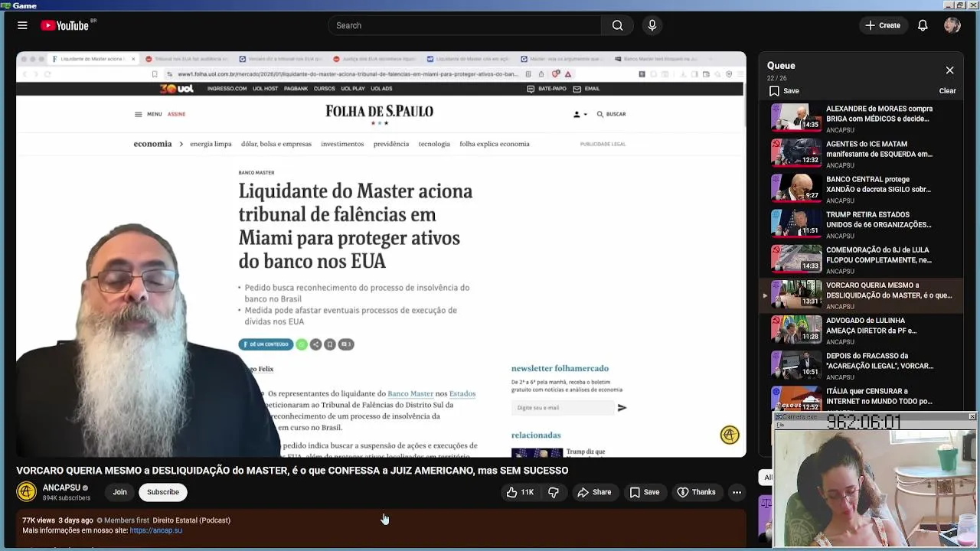Screen dimensions: 980x551
Task: Start voice search with the microphone icon
Action: coord(652,25)
